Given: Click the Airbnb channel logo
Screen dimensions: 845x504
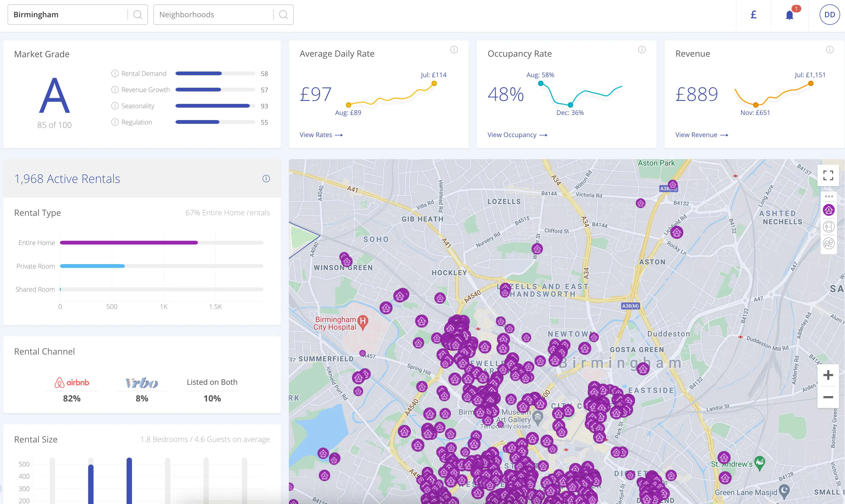Looking at the screenshot, I should pyautogui.click(x=72, y=382).
